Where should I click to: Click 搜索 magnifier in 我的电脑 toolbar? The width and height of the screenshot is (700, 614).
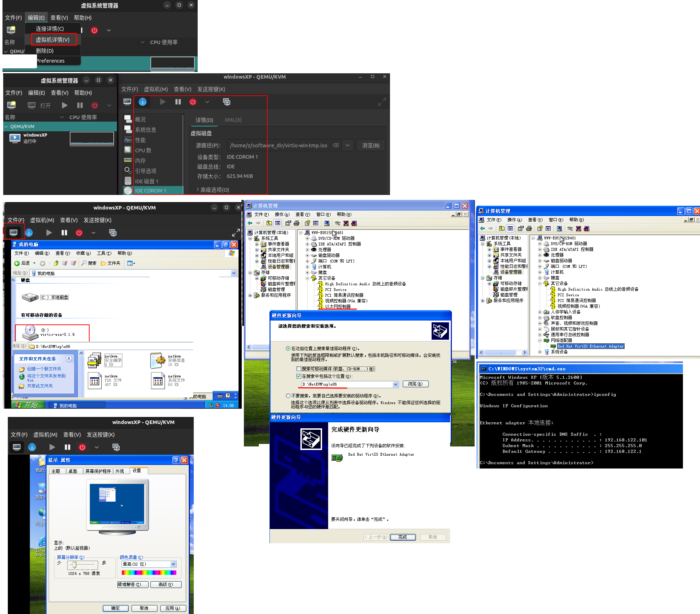pos(89,263)
